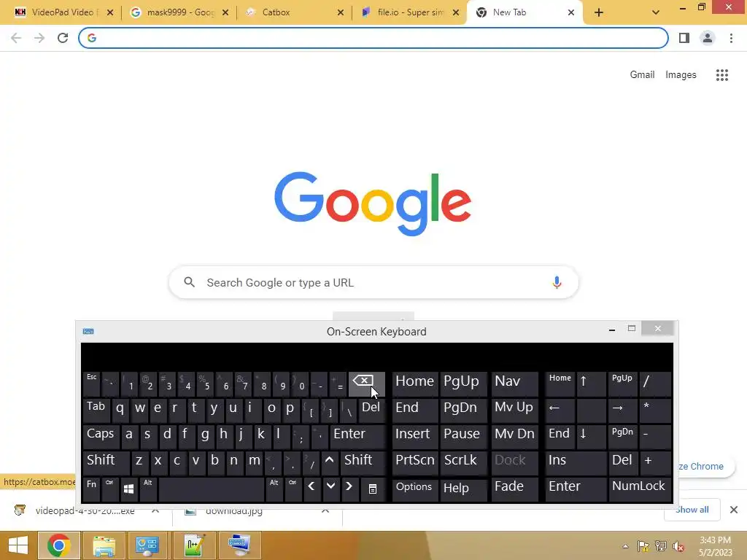
Task: Open a new Chrome tab
Action: coord(599,12)
